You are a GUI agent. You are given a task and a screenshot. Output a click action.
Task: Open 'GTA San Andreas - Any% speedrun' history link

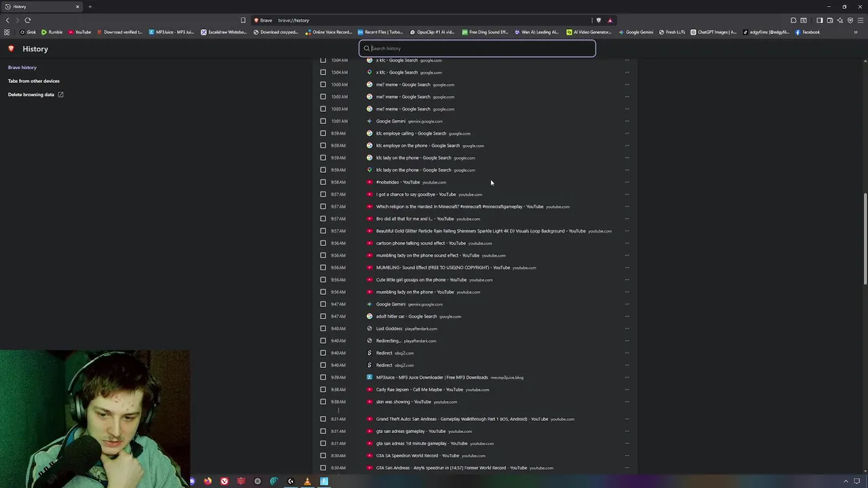point(452,468)
